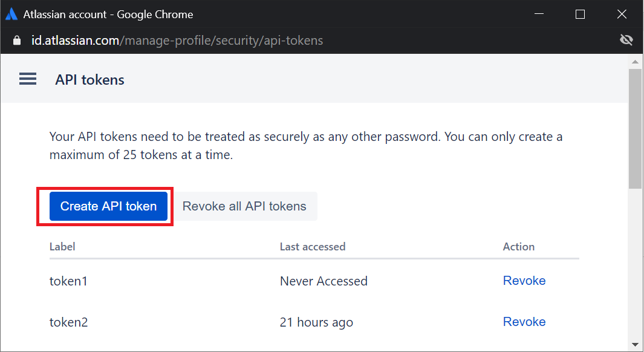
Task: Click the id.atlassian.com URL in address bar
Action: (x=177, y=41)
